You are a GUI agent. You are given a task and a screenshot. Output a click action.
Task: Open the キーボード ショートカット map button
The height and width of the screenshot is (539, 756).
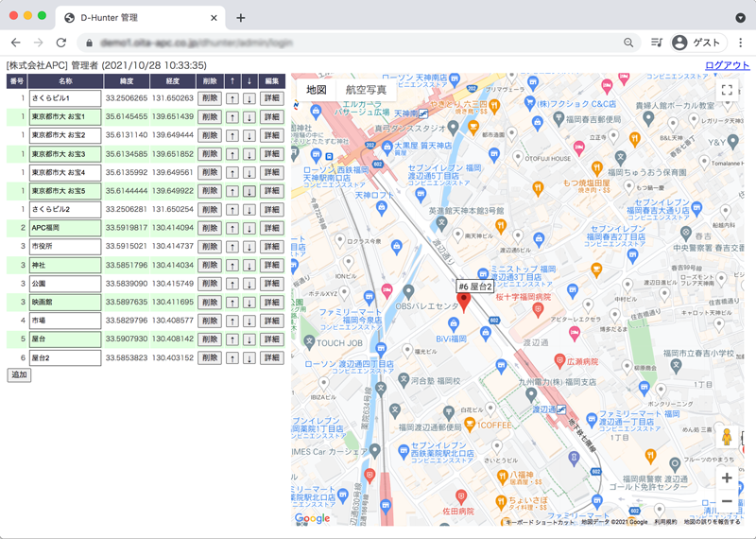539,522
